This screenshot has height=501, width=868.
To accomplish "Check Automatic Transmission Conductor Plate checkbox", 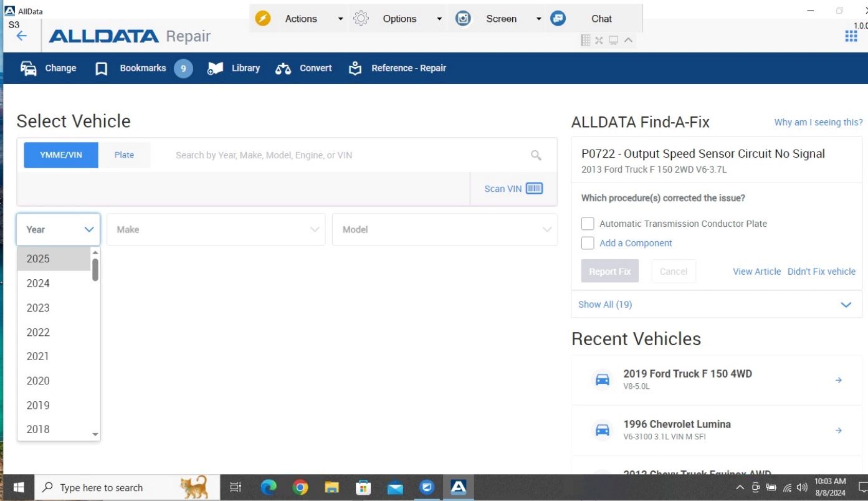I will (588, 224).
